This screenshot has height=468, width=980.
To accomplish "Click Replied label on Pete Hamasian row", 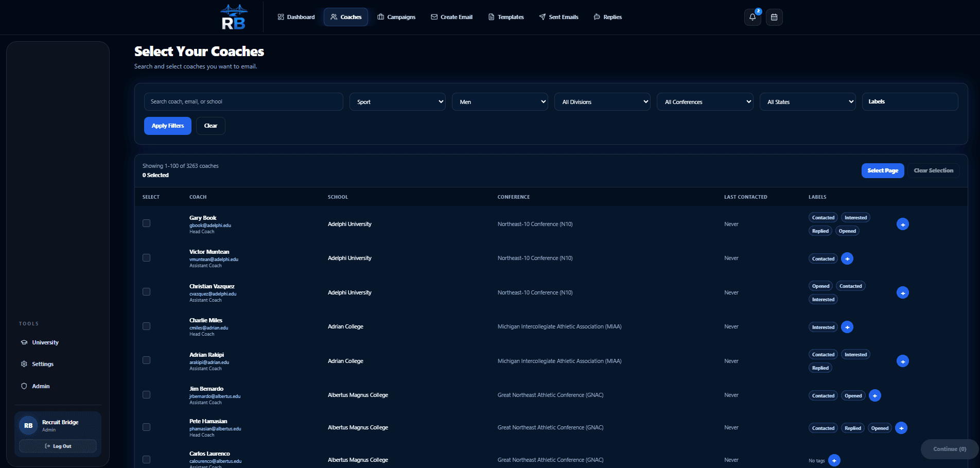I will (852, 428).
